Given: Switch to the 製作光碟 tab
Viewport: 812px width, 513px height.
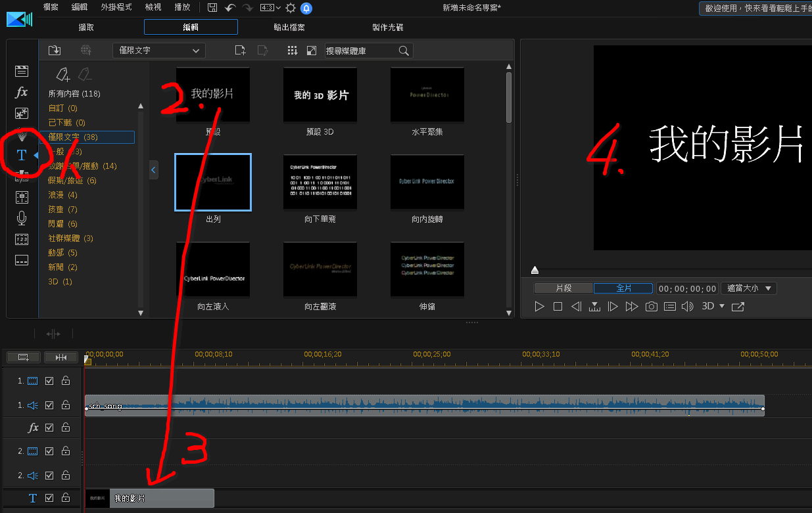Looking at the screenshot, I should pyautogui.click(x=388, y=28).
